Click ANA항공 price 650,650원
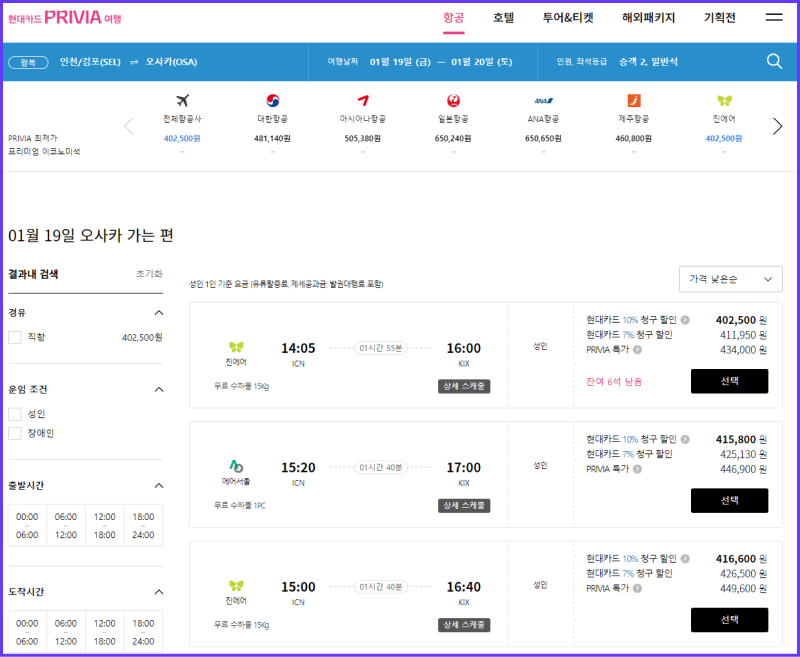Viewport: 800px width, 657px height. click(543, 138)
